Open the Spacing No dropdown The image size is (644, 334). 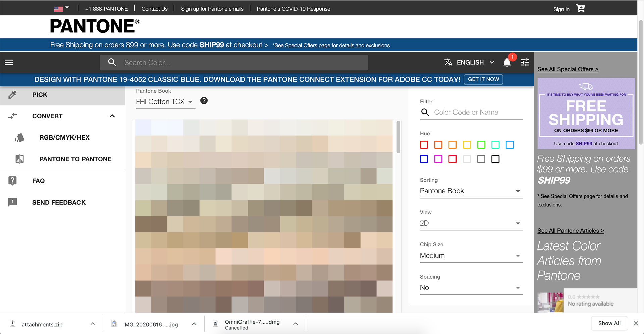(x=471, y=288)
